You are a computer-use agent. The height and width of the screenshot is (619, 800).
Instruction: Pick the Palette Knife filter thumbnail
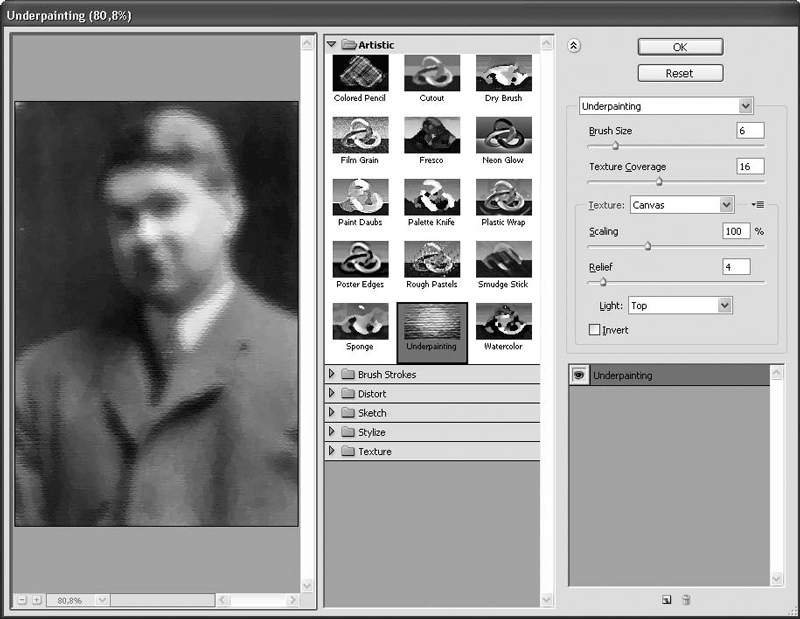click(432, 197)
